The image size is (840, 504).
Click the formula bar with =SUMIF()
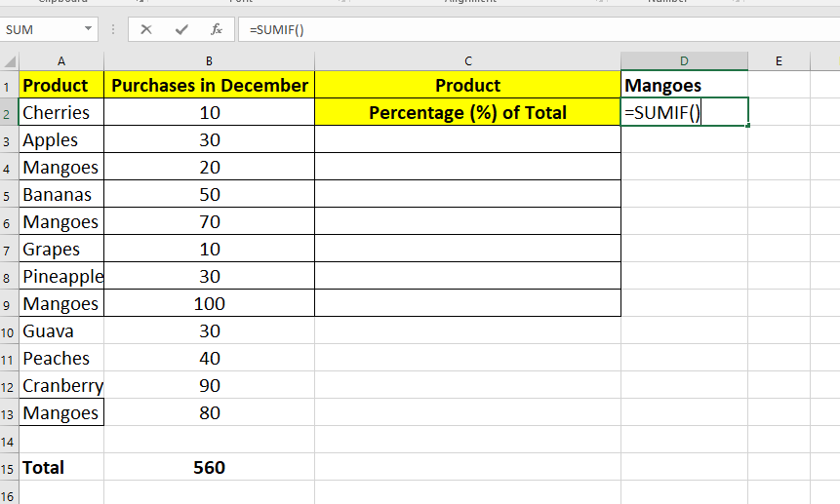[488, 29]
